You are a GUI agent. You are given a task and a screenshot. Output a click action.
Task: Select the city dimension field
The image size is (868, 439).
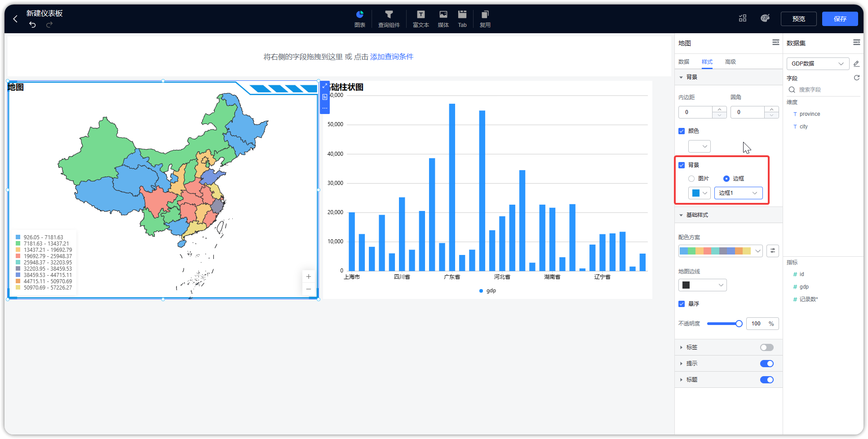click(803, 127)
